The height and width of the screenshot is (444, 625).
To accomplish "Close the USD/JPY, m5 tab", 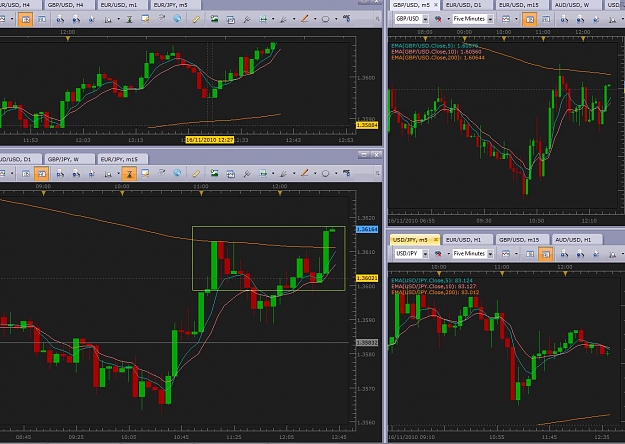I will (436, 240).
